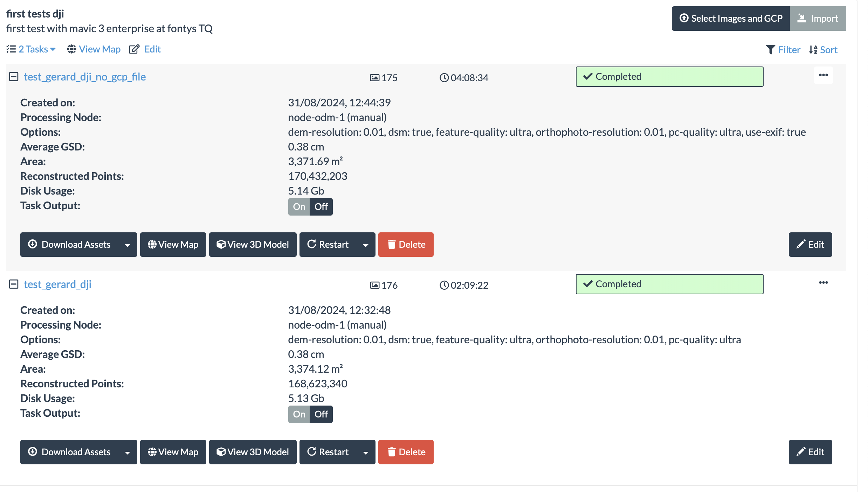This screenshot has height=492, width=868.
Task: Click View 3D Model for test_gerard_dji_no_gcp_file
Action: 253,245
